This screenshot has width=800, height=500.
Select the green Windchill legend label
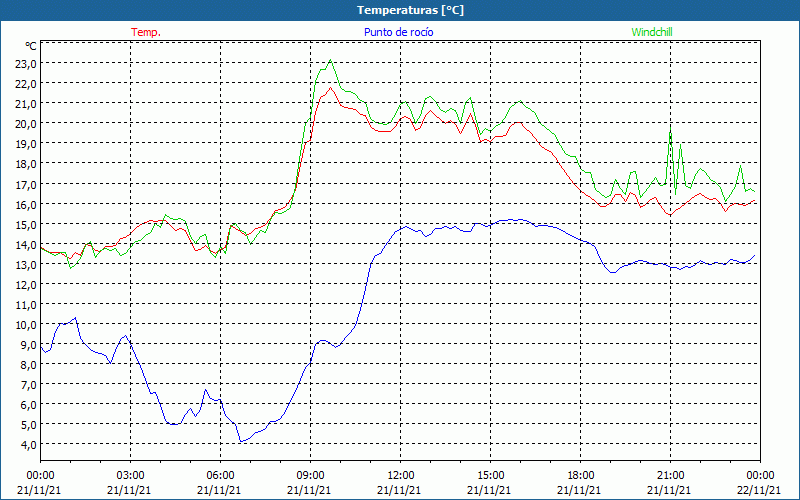click(652, 32)
